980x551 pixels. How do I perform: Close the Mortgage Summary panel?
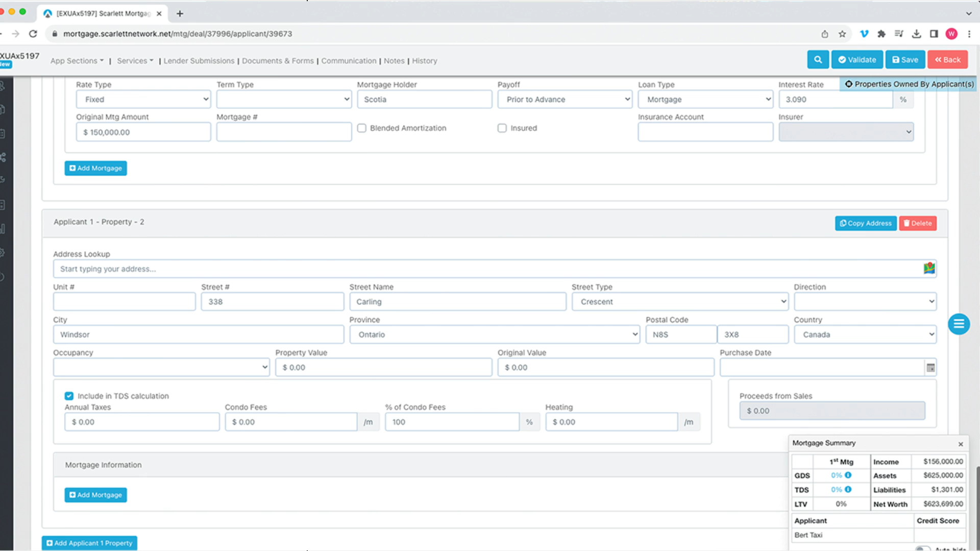tap(961, 444)
